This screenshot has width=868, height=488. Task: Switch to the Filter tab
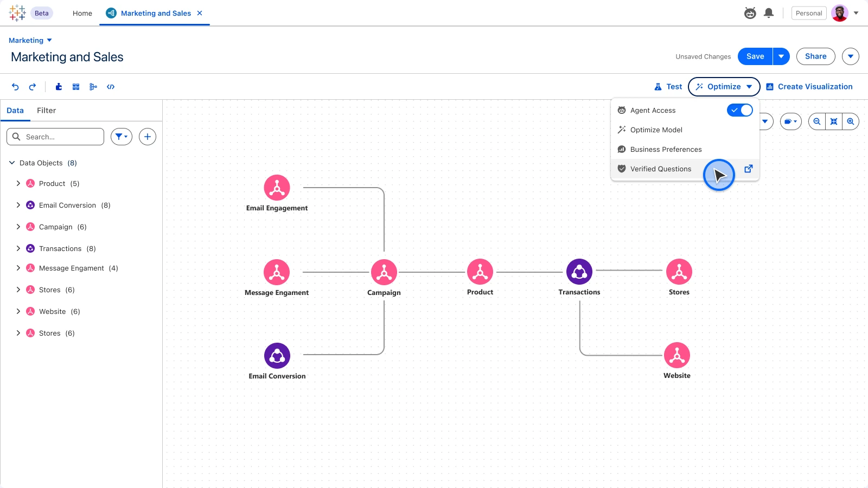coord(47,111)
